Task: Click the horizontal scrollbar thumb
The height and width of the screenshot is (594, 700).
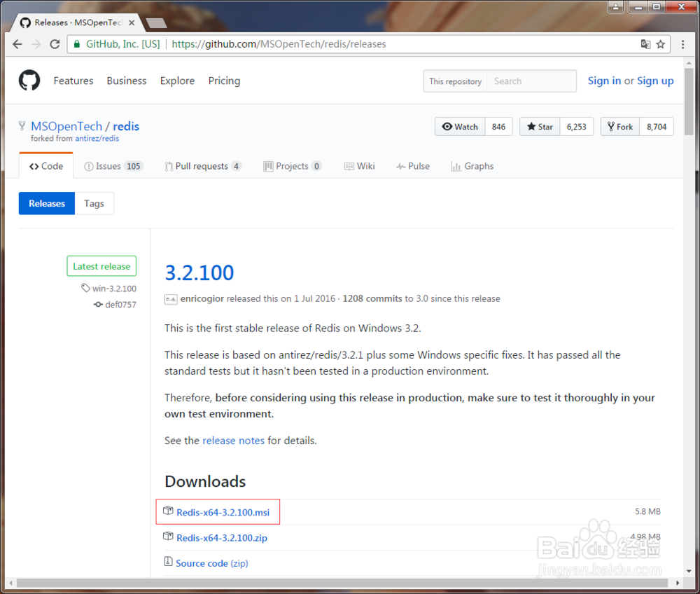Action: click(x=342, y=583)
